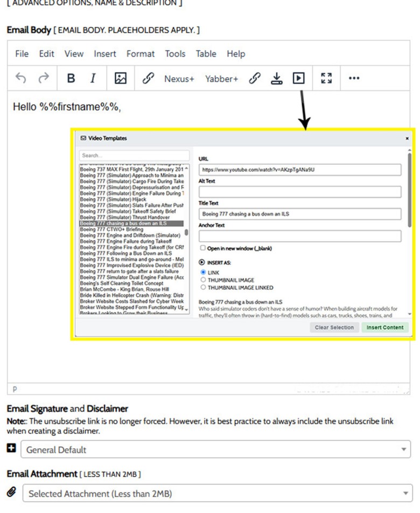Click the Clear Selection button

(x=334, y=328)
